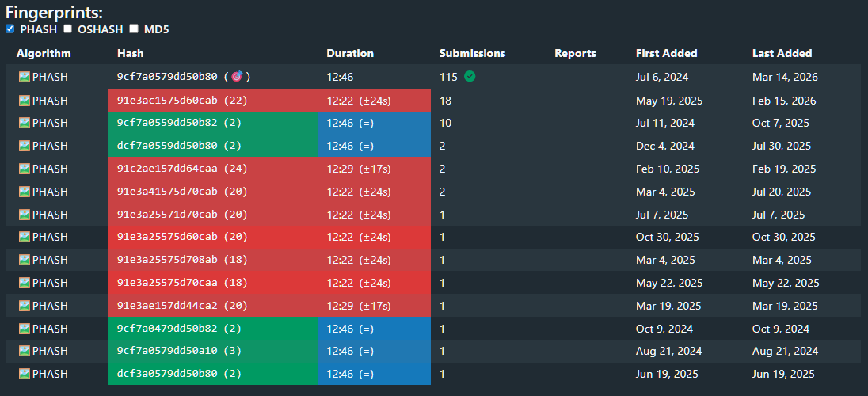Click the Duration column header
The width and height of the screenshot is (868, 396).
[350, 54]
